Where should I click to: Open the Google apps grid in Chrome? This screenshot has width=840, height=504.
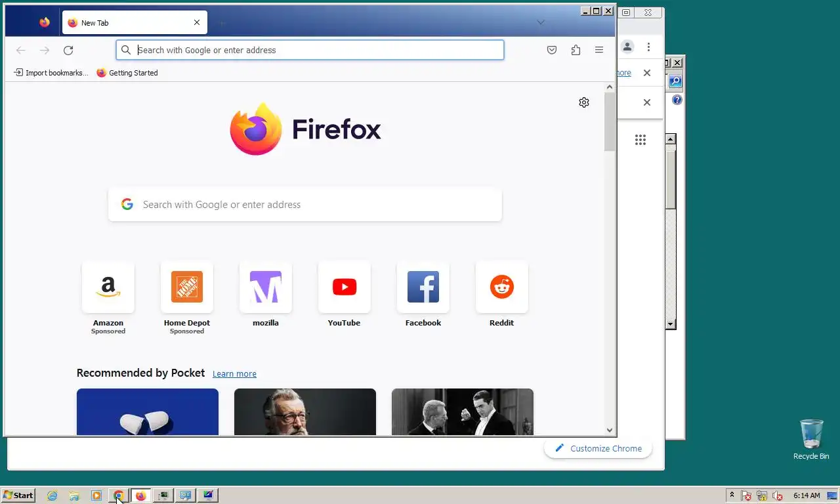click(x=640, y=140)
